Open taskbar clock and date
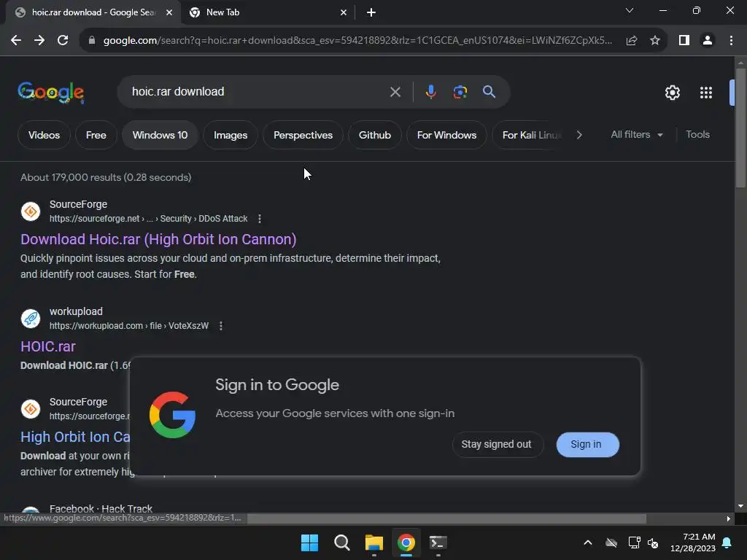 coord(693,542)
